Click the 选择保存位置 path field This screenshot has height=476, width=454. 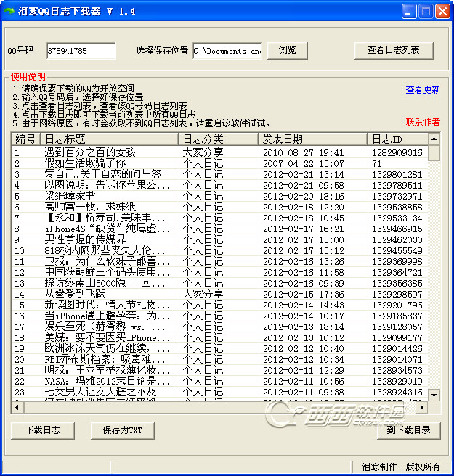(227, 51)
